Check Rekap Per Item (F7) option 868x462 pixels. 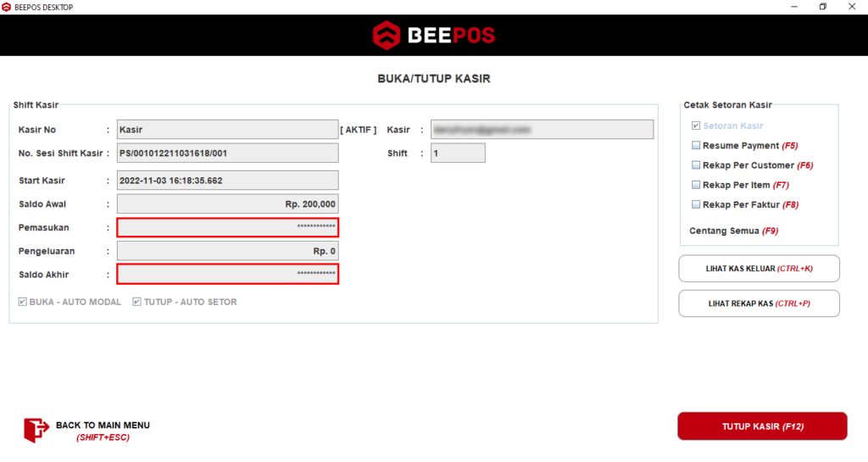tap(696, 185)
